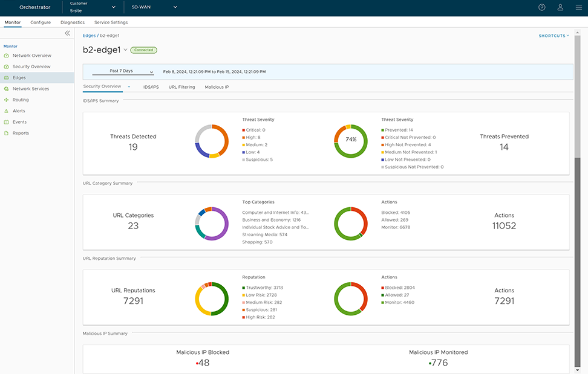
Task: Open the Past 7 Days time range dropdown
Action: tap(123, 71)
